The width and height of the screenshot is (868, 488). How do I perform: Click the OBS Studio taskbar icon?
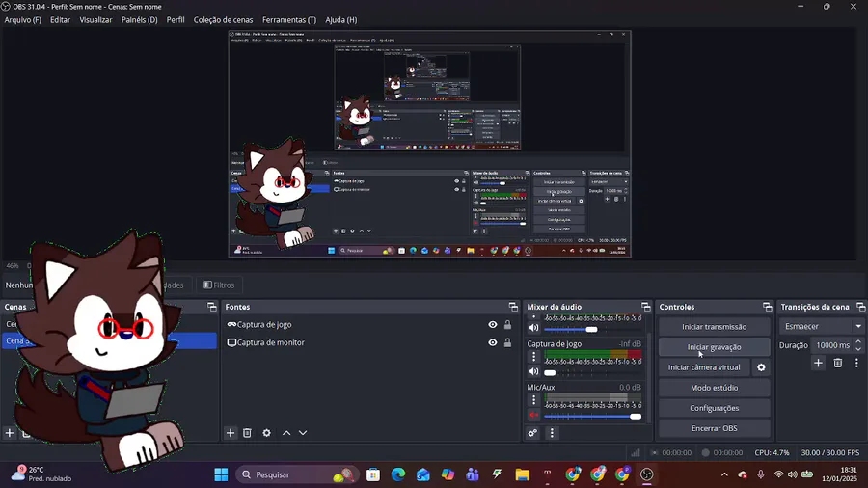tap(646, 474)
